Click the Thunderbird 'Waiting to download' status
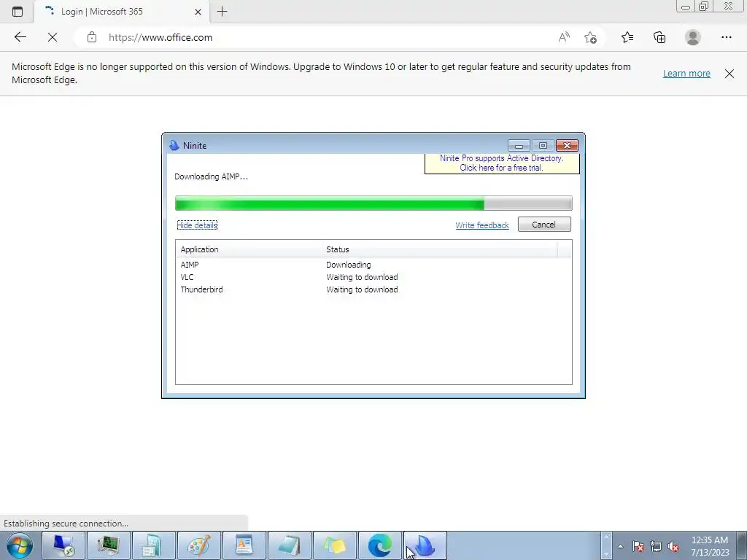The width and height of the screenshot is (747, 560). (x=362, y=289)
